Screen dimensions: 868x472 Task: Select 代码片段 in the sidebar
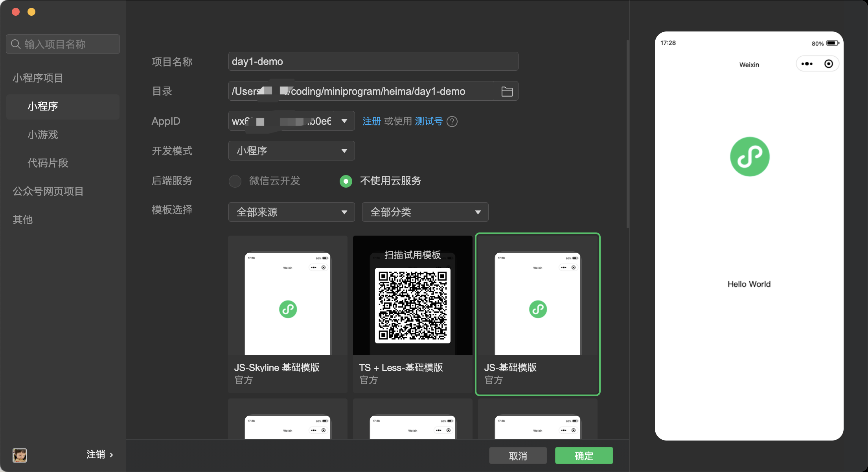pyautogui.click(x=48, y=163)
